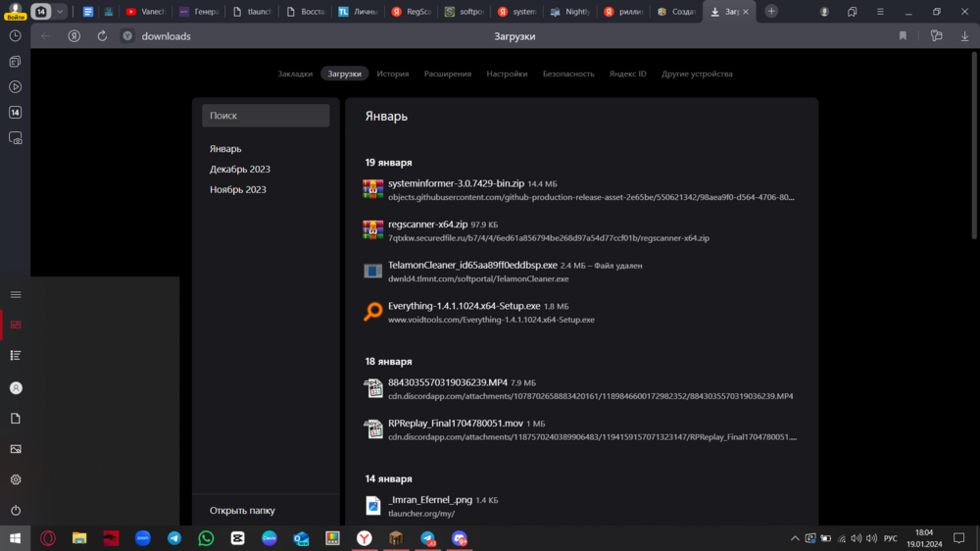Click the Windows Start button
This screenshot has width=980, height=551.
click(16, 538)
